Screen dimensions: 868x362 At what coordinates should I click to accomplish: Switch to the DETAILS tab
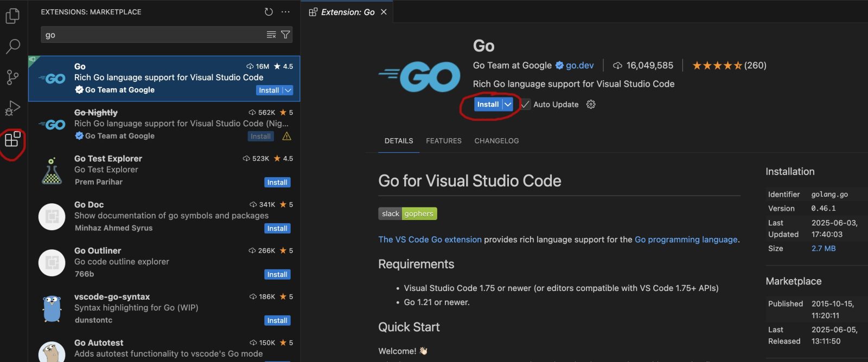point(399,141)
